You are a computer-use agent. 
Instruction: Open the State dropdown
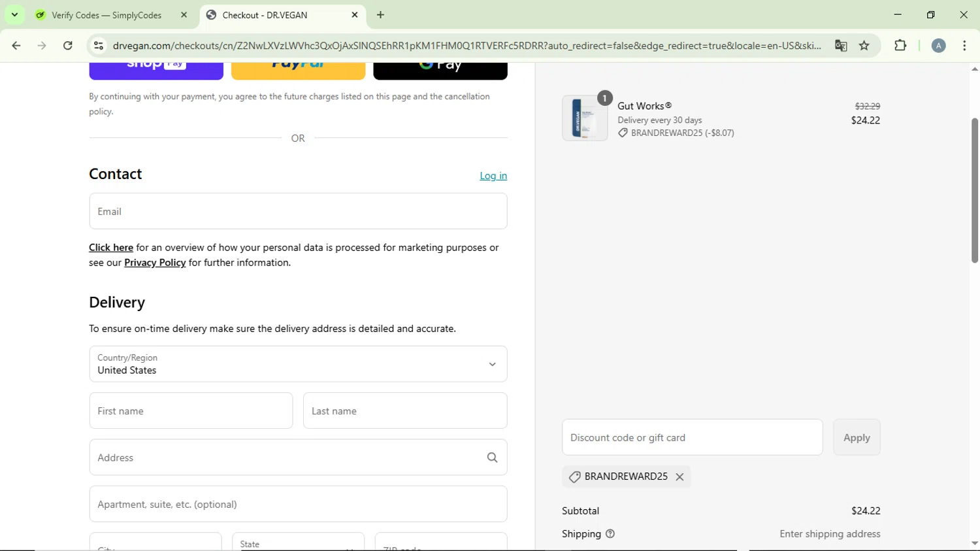click(298, 542)
